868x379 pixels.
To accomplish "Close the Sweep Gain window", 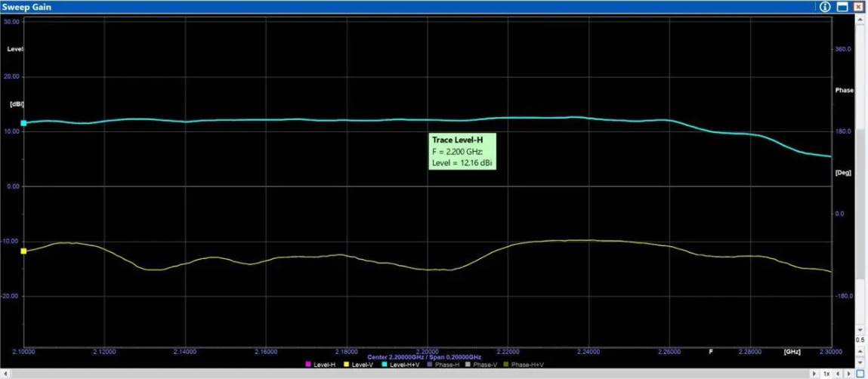I will 858,7.
